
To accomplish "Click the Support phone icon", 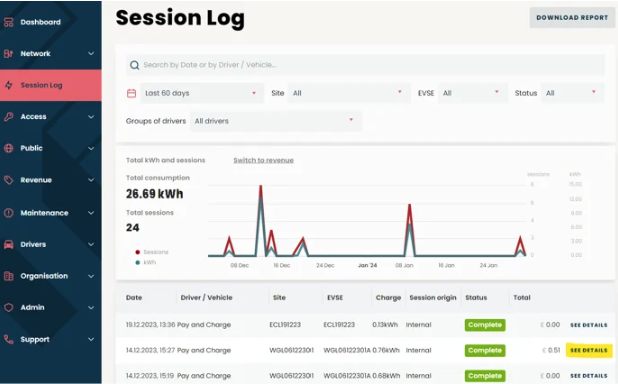I will point(9,339).
